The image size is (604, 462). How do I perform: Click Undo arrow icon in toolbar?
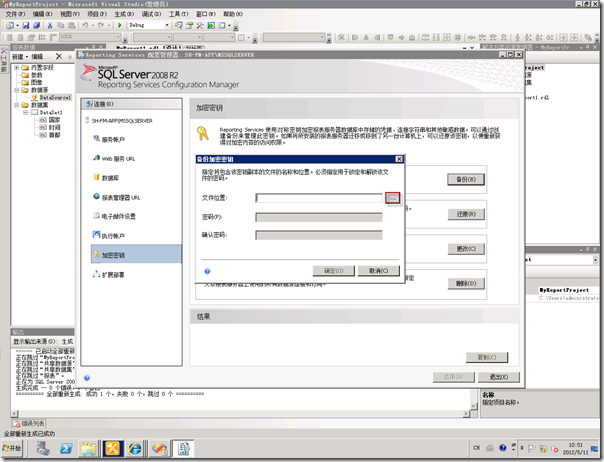point(85,25)
